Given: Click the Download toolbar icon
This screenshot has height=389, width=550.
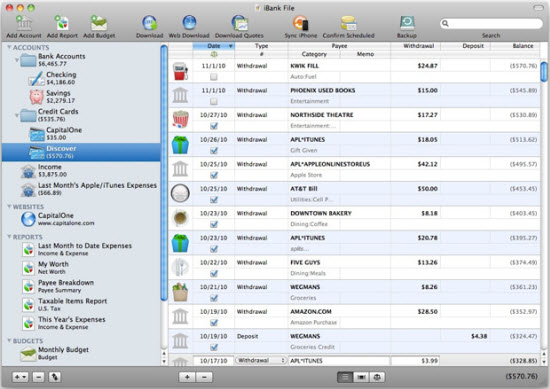Looking at the screenshot, I should [149, 23].
